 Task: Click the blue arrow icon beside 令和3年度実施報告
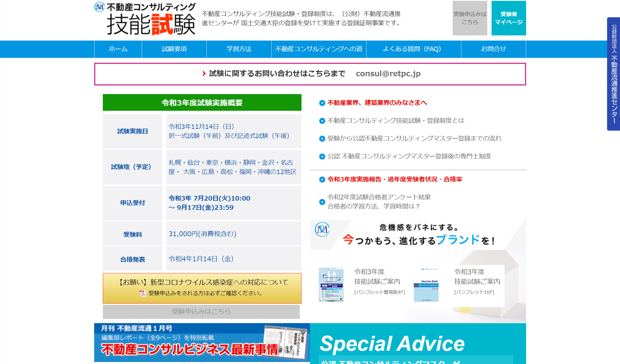[322, 179]
